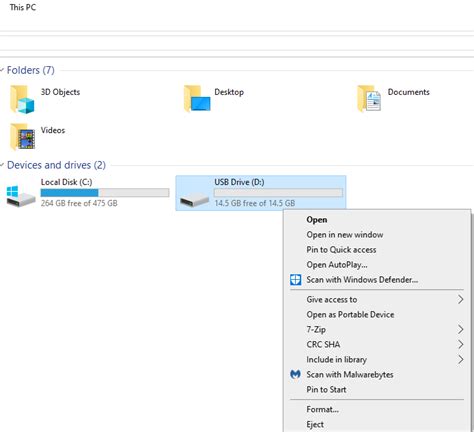Select the USB Drive (D:) drive icon

click(x=194, y=199)
